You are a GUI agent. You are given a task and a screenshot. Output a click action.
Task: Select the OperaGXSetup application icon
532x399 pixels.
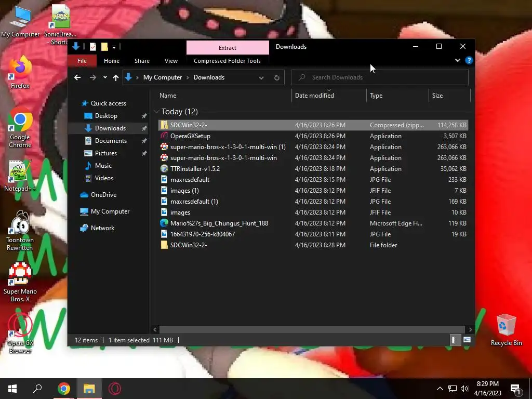click(x=164, y=136)
